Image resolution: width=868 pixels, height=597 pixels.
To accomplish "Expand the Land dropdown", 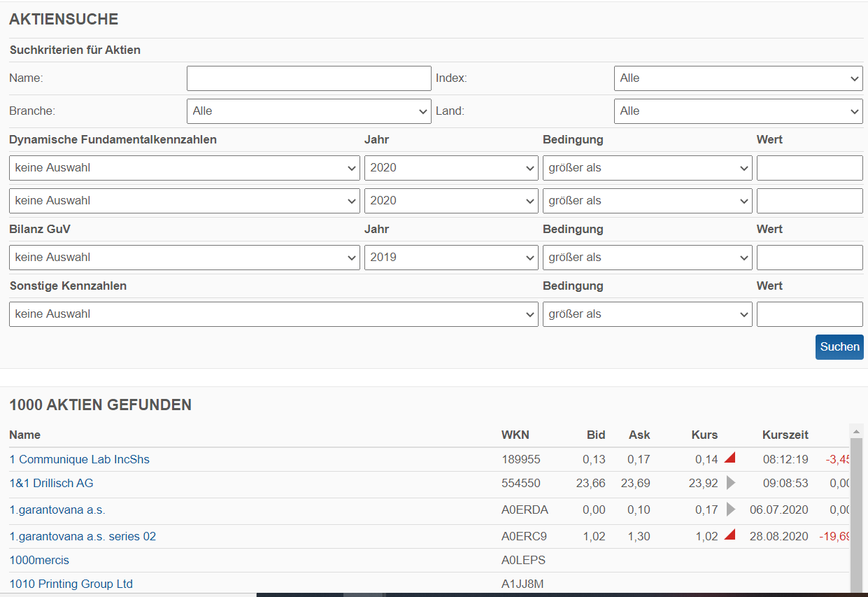I will [x=738, y=111].
